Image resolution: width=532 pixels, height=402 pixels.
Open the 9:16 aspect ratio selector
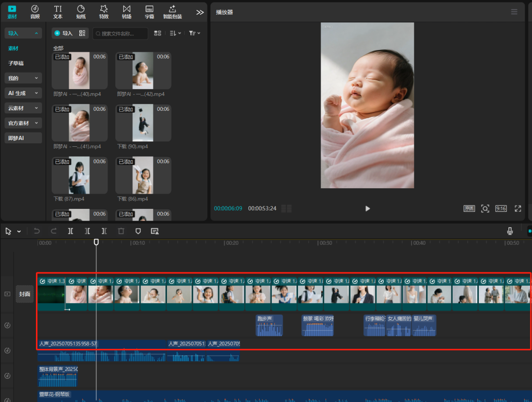(501, 208)
